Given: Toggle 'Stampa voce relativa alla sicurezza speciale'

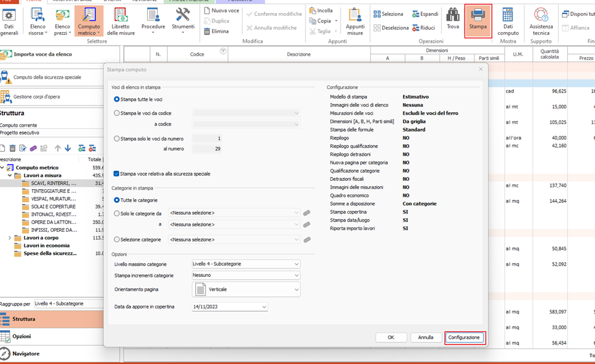Looking at the screenshot, I should coord(116,174).
